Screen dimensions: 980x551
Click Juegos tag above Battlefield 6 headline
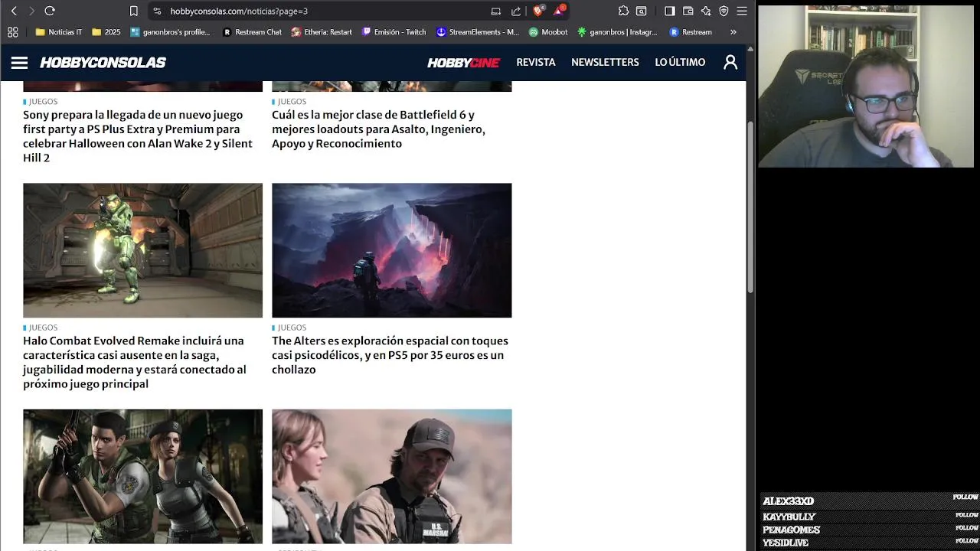pyautogui.click(x=292, y=102)
